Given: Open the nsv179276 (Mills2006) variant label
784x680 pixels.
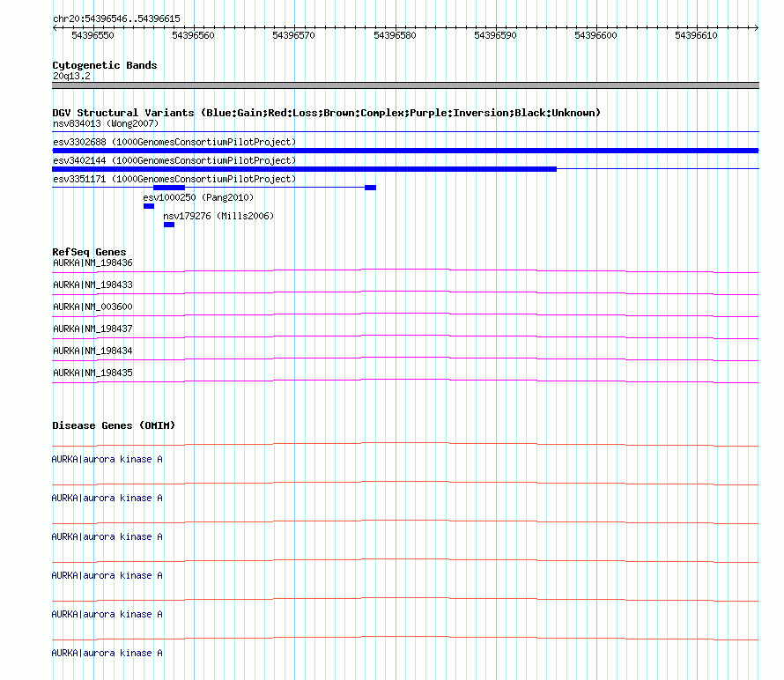Looking at the screenshot, I should point(218,216).
